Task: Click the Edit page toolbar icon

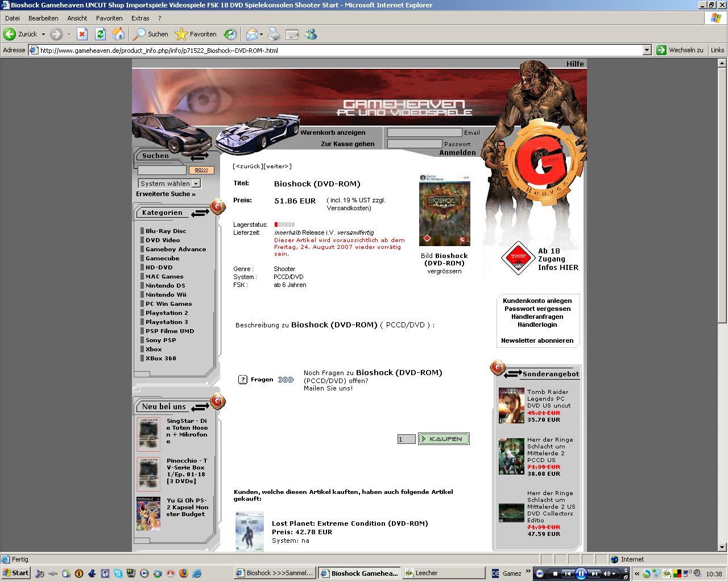Action: [x=292, y=34]
